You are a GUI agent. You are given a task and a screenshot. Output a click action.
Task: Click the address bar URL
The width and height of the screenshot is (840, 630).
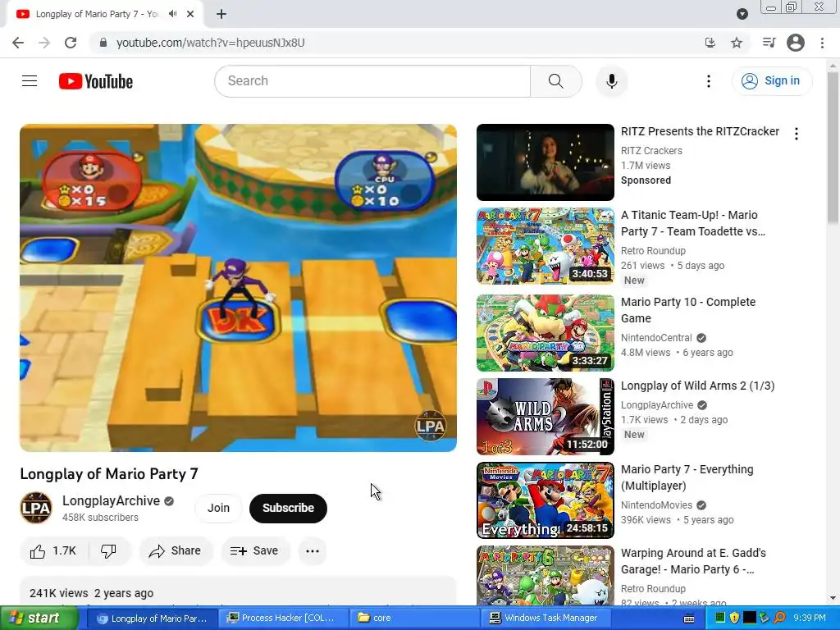tap(211, 43)
